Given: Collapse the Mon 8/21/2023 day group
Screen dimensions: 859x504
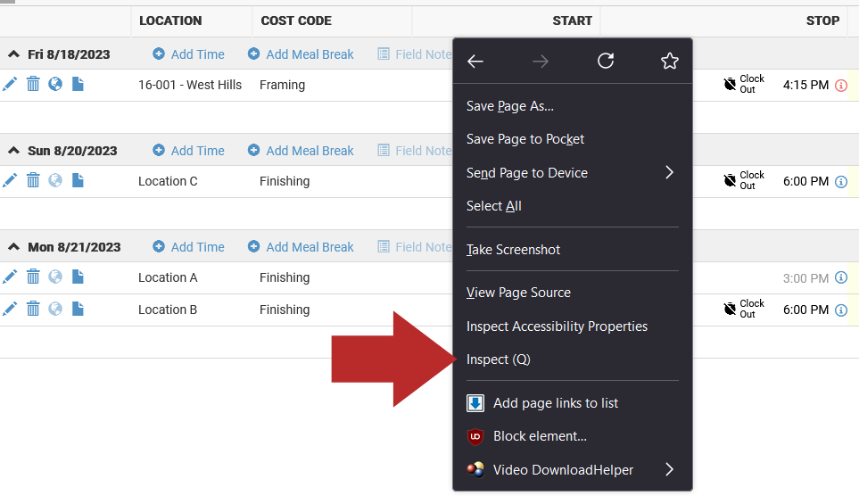Looking at the screenshot, I should 14,247.
